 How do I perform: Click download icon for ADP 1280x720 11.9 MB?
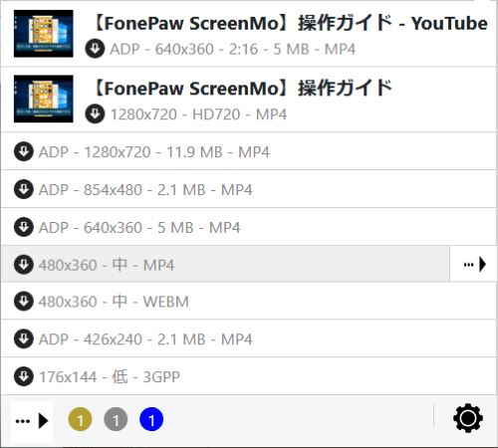pos(24,151)
